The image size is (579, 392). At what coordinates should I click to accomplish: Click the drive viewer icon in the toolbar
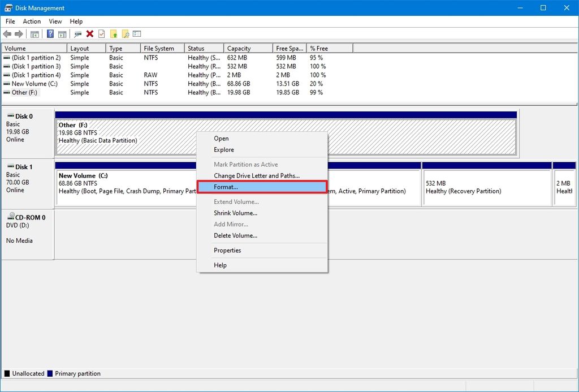tap(77, 33)
